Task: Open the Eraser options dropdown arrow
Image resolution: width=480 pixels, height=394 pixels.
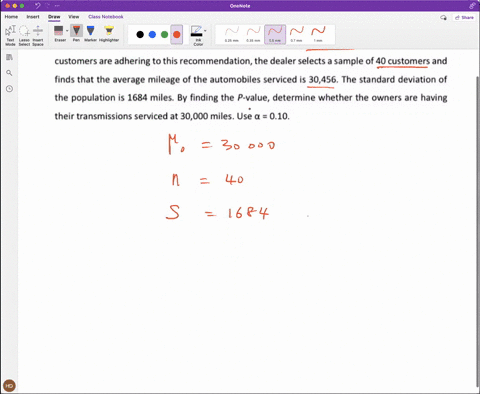Action: tap(67, 31)
